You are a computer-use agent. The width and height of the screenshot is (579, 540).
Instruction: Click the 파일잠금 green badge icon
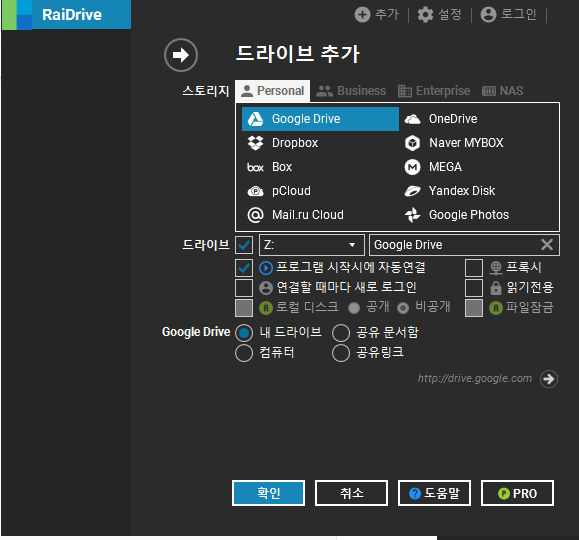[496, 308]
